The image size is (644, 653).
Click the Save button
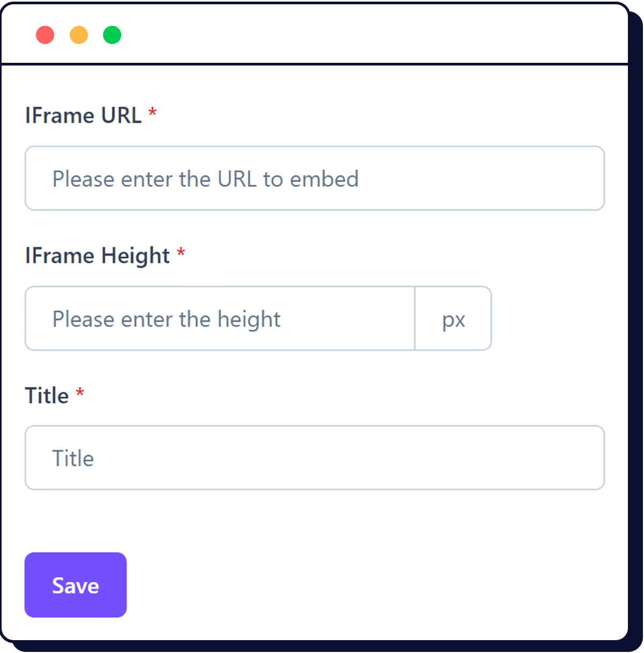tap(75, 585)
